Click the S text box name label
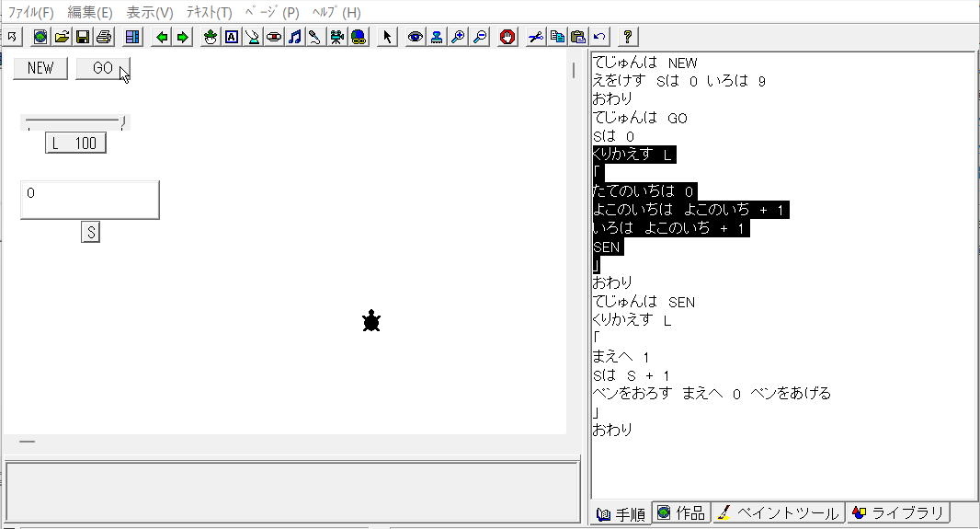The height and width of the screenshot is (529, 980). 91,233
